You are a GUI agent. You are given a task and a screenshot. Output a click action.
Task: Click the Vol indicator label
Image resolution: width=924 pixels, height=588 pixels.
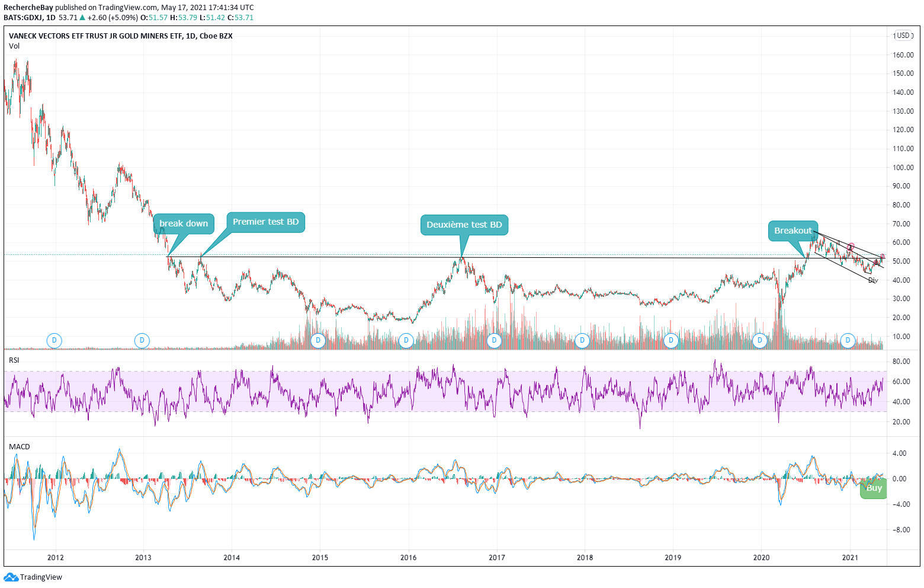pyautogui.click(x=14, y=46)
